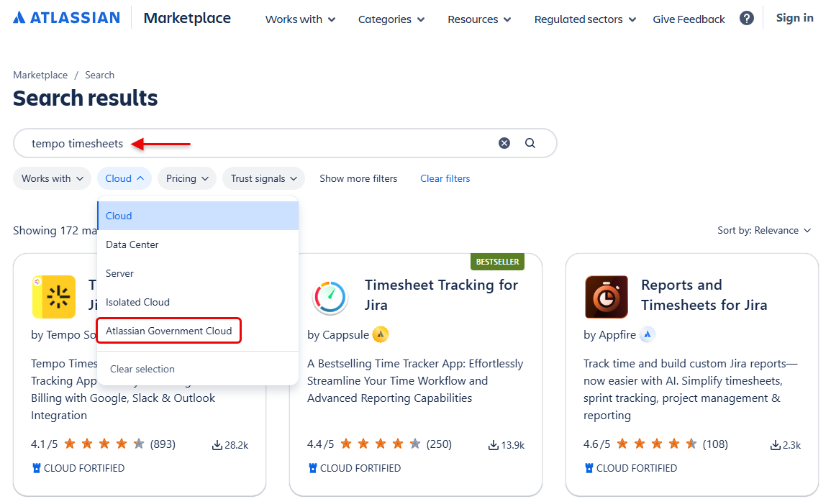831x504 pixels.
Task: Click the star rating of the 4.1/5 card
Action: pyautogui.click(x=104, y=444)
